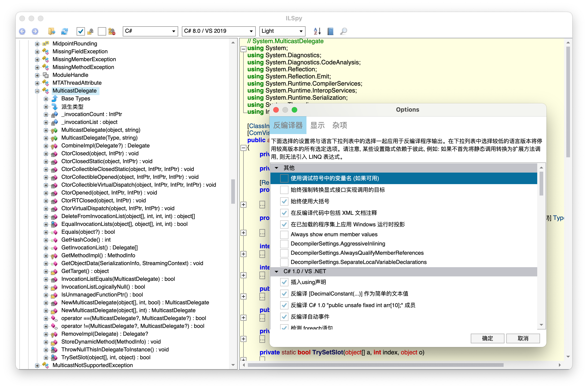Screen dimensions: 588x389
Task: Click the Forward navigation arrow
Action: tap(35, 31)
